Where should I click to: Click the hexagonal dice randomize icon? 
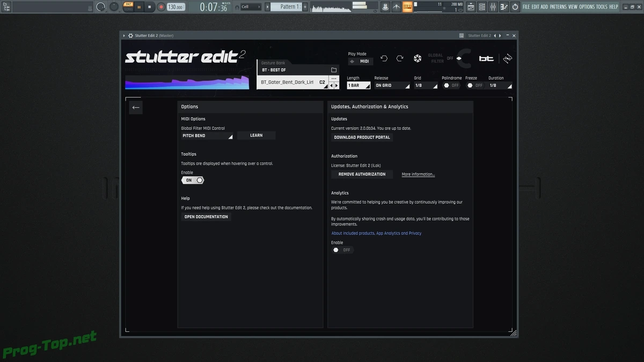click(418, 58)
